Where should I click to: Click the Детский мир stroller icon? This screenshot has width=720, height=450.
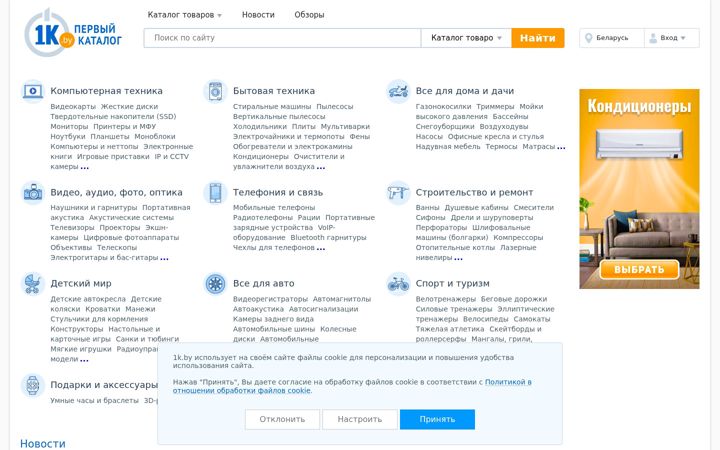coord(33,283)
